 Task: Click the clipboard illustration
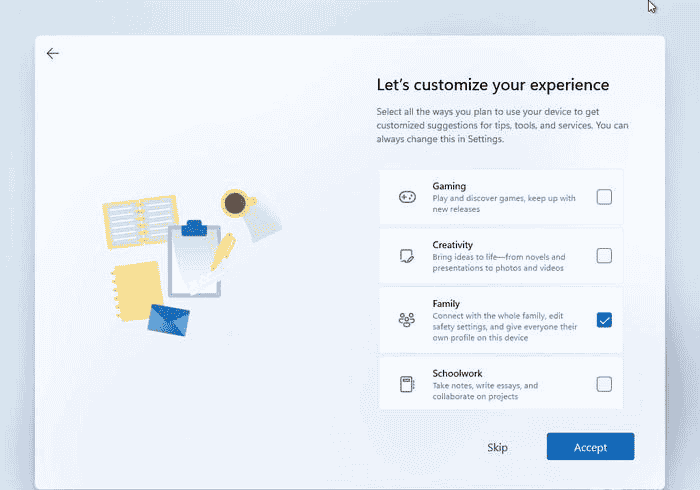pos(194,260)
